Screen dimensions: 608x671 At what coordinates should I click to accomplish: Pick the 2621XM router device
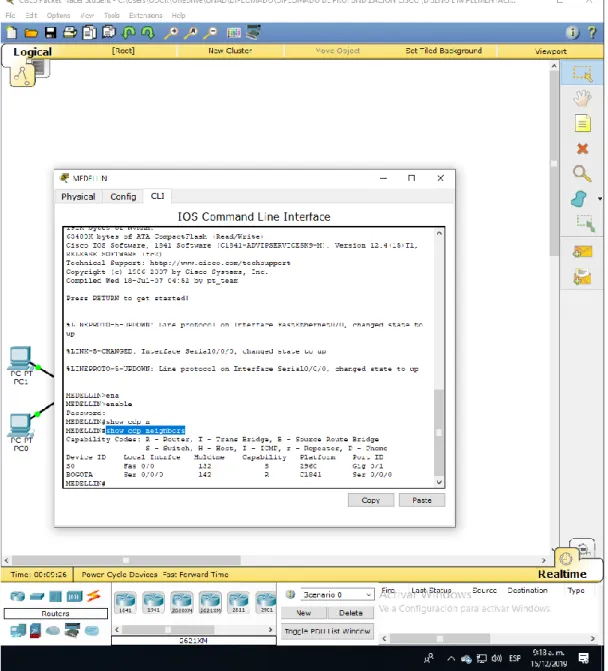click(x=210, y=602)
